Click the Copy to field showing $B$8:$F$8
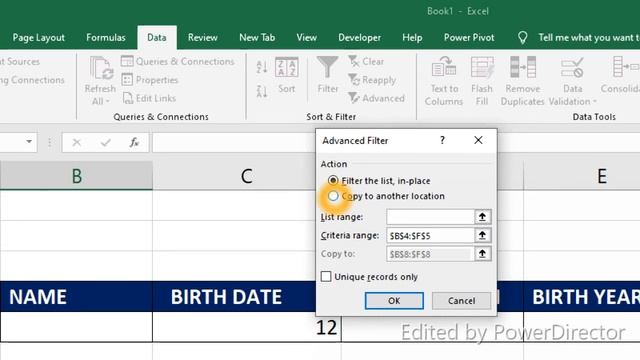The image size is (640, 360). click(430, 254)
